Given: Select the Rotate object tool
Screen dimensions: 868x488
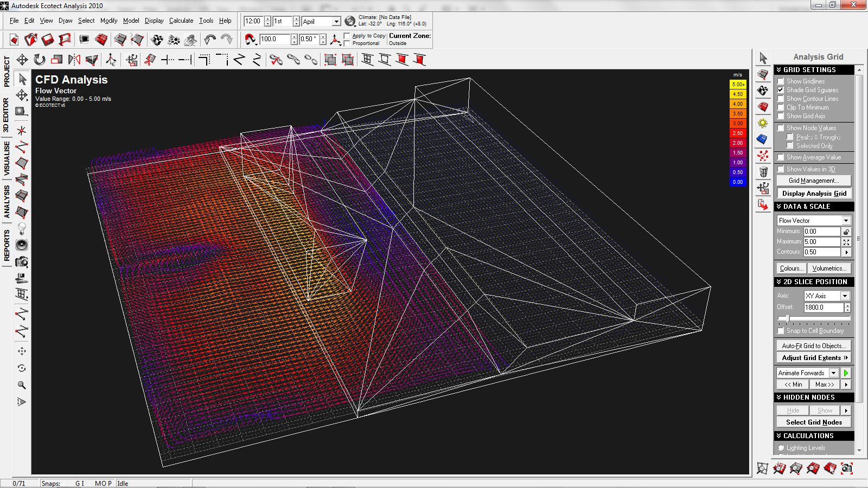Looking at the screenshot, I should [40, 60].
